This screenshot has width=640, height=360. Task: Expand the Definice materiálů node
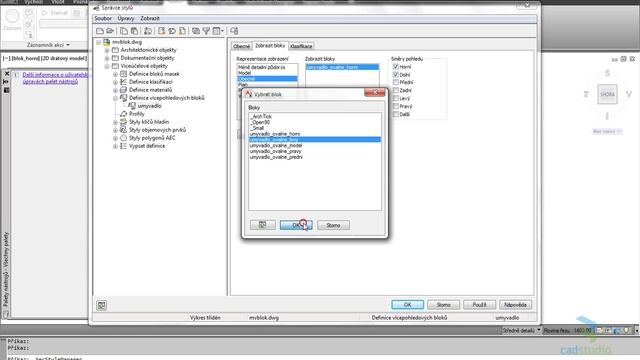(x=116, y=90)
